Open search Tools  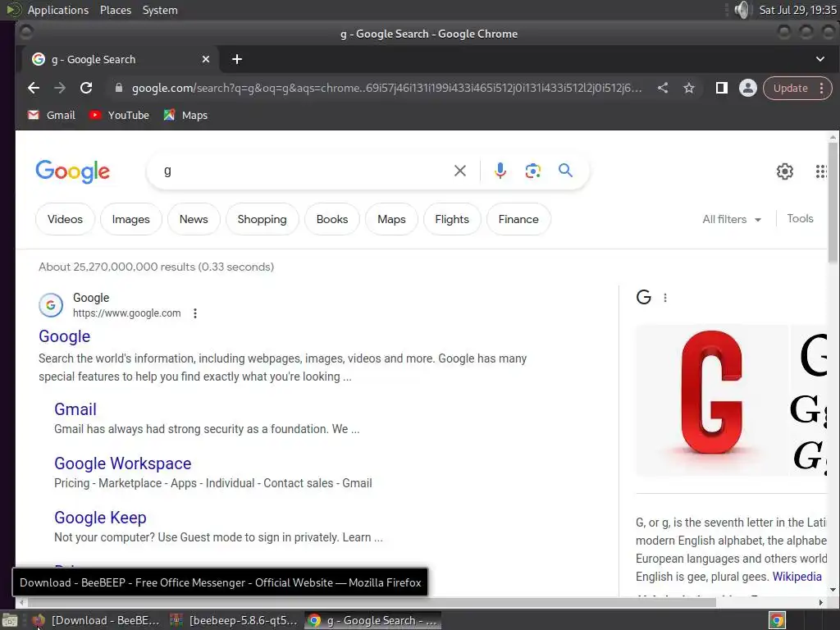[x=800, y=218]
